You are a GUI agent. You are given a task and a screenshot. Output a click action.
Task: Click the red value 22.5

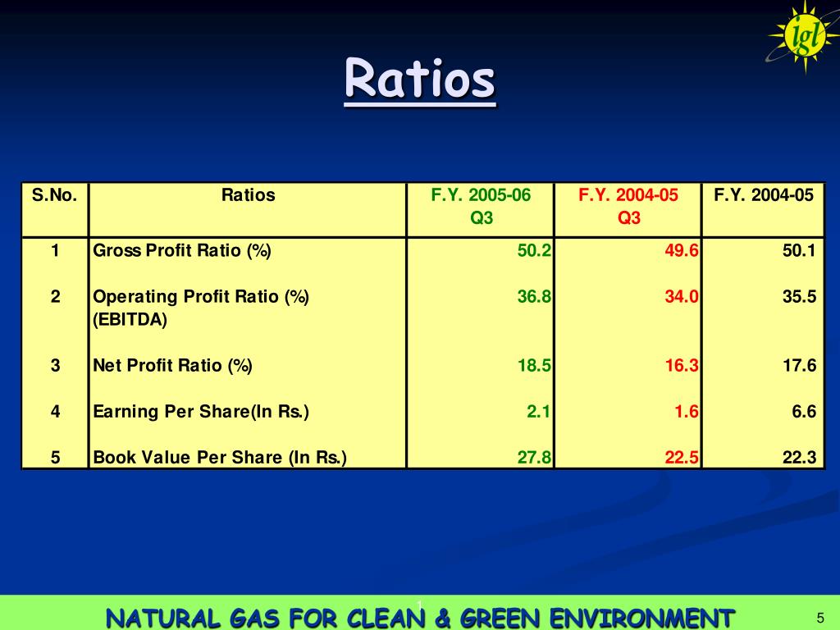[682, 458]
